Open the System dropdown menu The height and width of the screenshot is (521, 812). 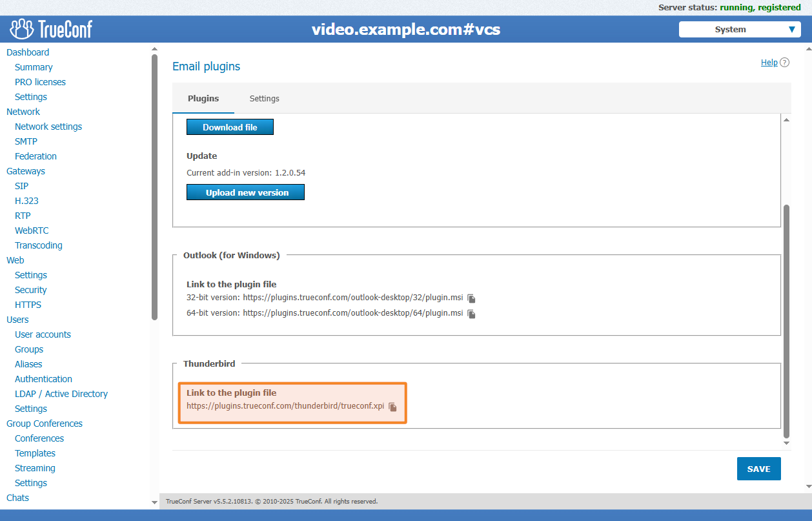[739, 30]
